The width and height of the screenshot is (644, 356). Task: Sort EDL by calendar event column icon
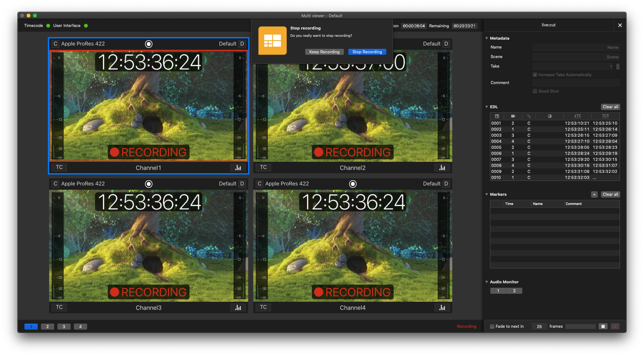pyautogui.click(x=497, y=116)
